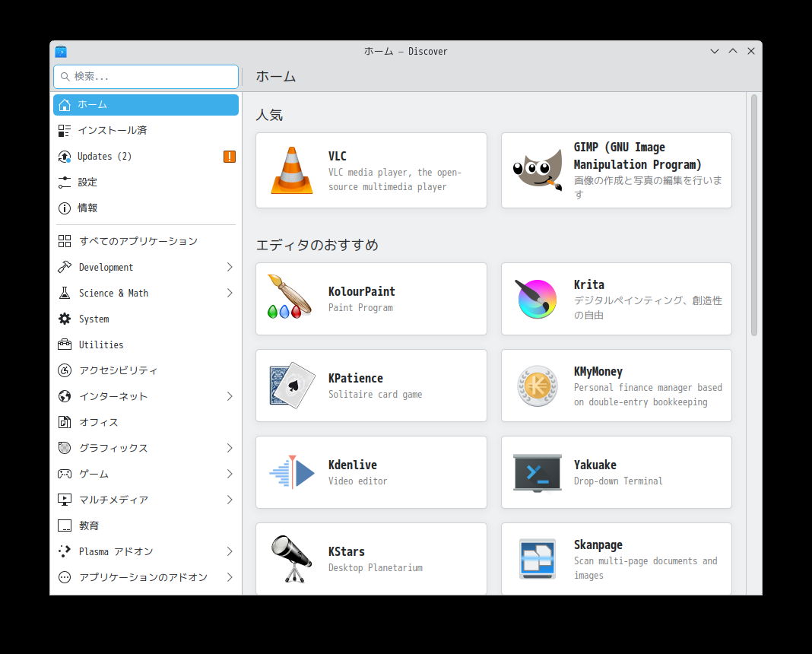Select the オフィス category label
The height and width of the screenshot is (654, 812).
point(98,423)
